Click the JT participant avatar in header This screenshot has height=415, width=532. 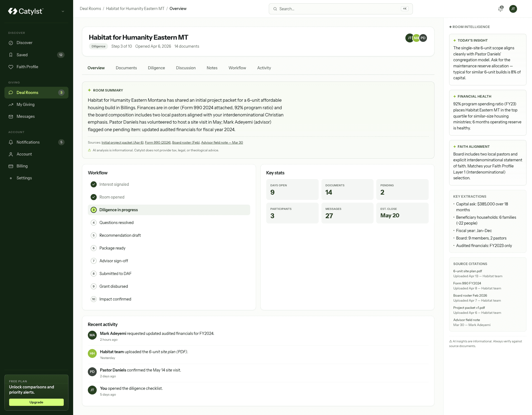(x=409, y=38)
